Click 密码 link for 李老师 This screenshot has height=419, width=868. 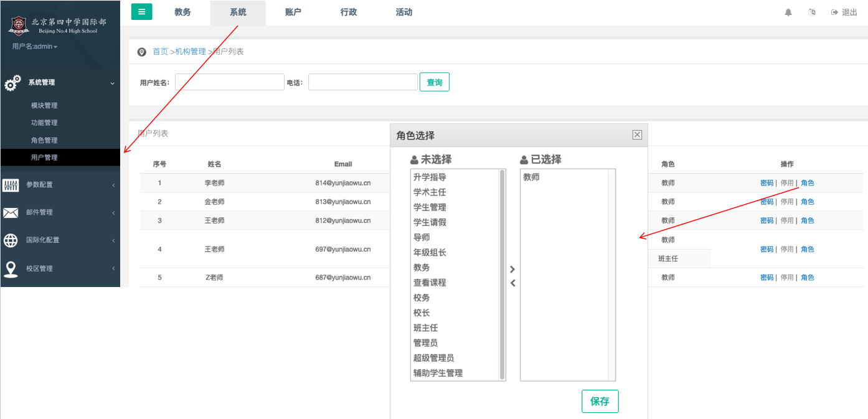[767, 183]
